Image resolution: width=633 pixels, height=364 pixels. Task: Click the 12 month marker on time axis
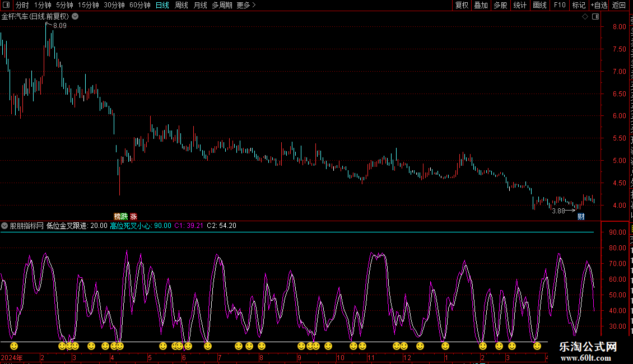point(407,358)
